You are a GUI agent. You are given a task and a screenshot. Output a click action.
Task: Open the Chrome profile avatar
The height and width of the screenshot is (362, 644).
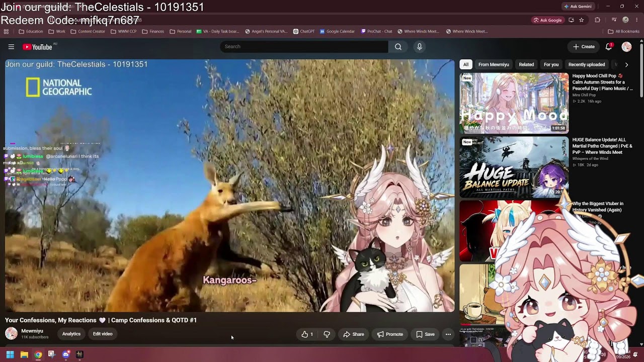tap(625, 20)
